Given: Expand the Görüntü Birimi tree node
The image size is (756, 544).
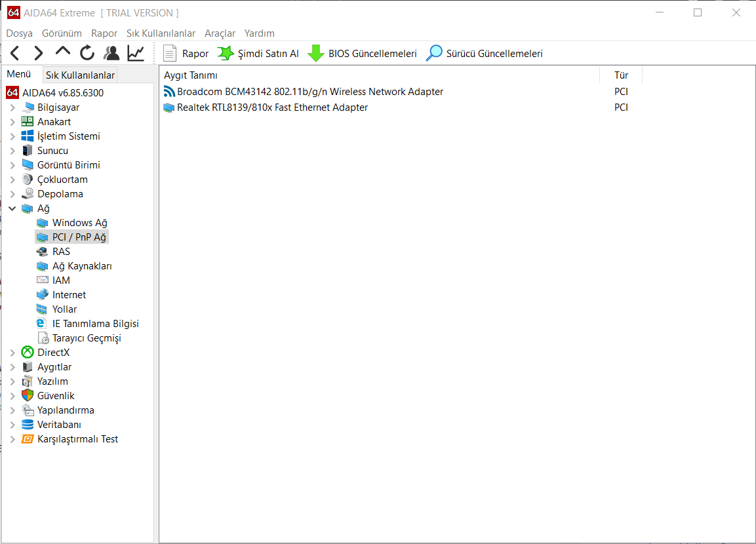Looking at the screenshot, I should (x=12, y=165).
